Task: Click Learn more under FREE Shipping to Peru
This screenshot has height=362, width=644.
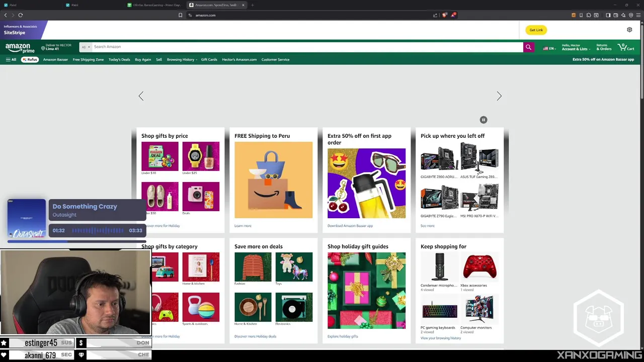Action: coord(243,226)
